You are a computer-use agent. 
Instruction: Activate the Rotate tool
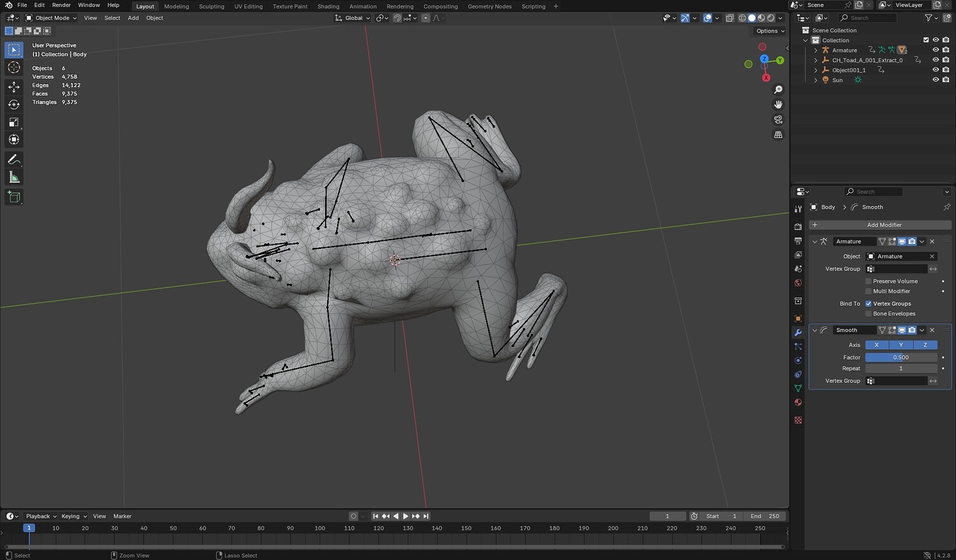click(x=14, y=104)
